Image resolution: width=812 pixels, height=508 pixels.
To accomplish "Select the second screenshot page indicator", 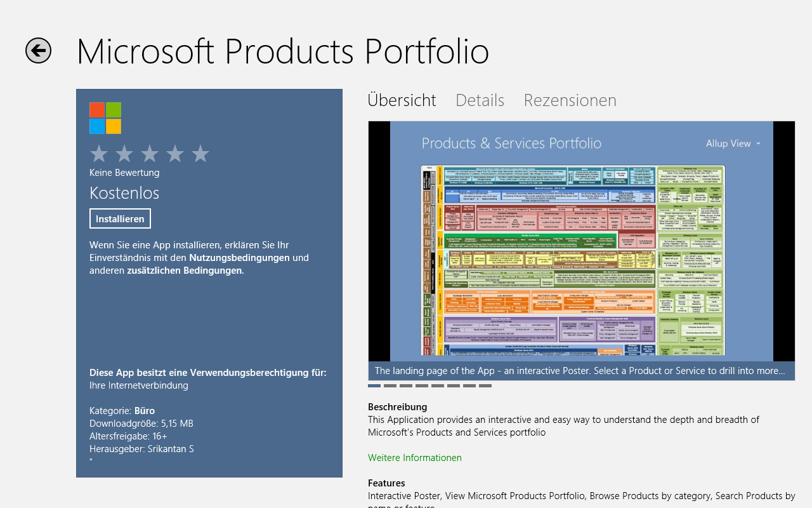I will point(390,385).
